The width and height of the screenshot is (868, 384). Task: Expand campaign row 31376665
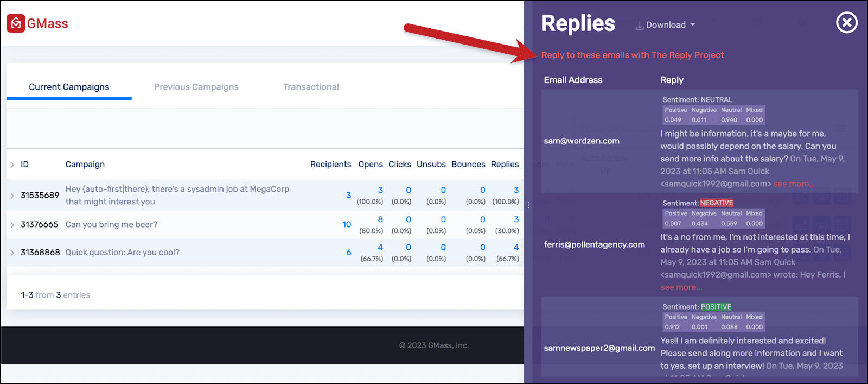12,225
